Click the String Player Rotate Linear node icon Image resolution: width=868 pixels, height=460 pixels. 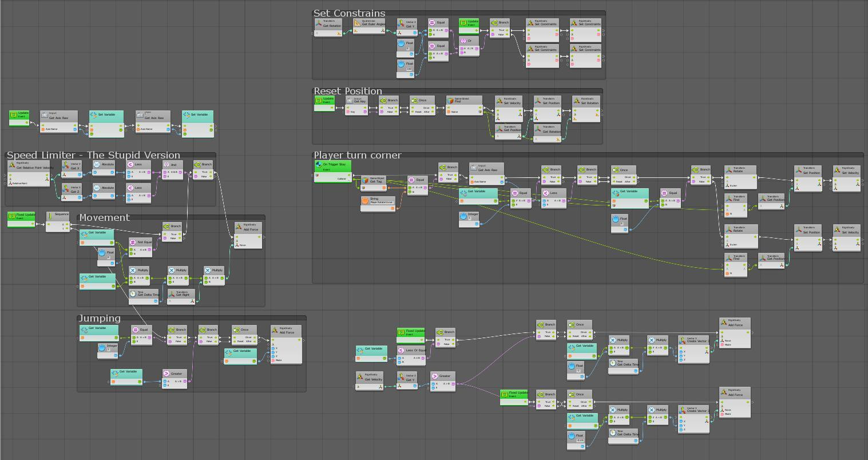[x=365, y=201]
